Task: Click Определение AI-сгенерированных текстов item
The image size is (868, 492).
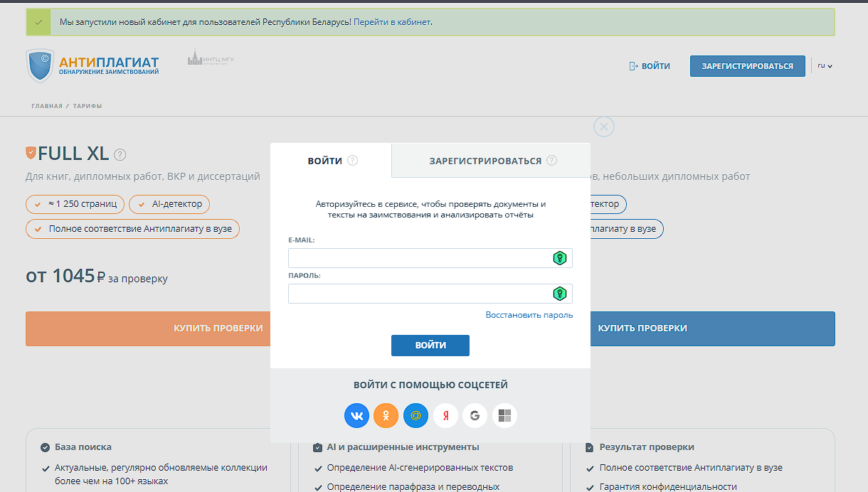Action: point(420,468)
